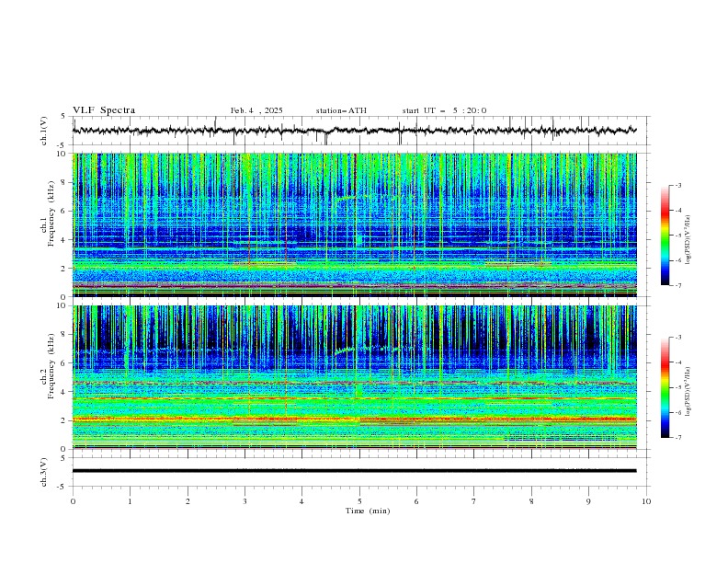Click the 'ch.3(V)' waveform axis label

[44, 472]
